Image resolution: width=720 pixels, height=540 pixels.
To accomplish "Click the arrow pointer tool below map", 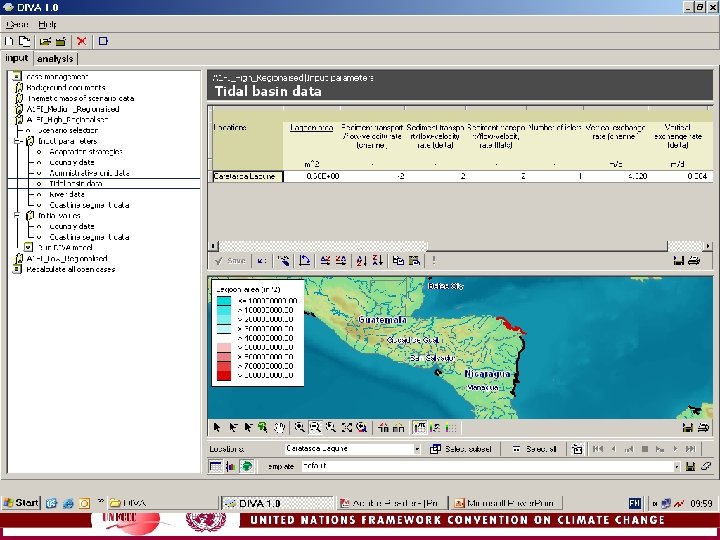I will click(216, 427).
